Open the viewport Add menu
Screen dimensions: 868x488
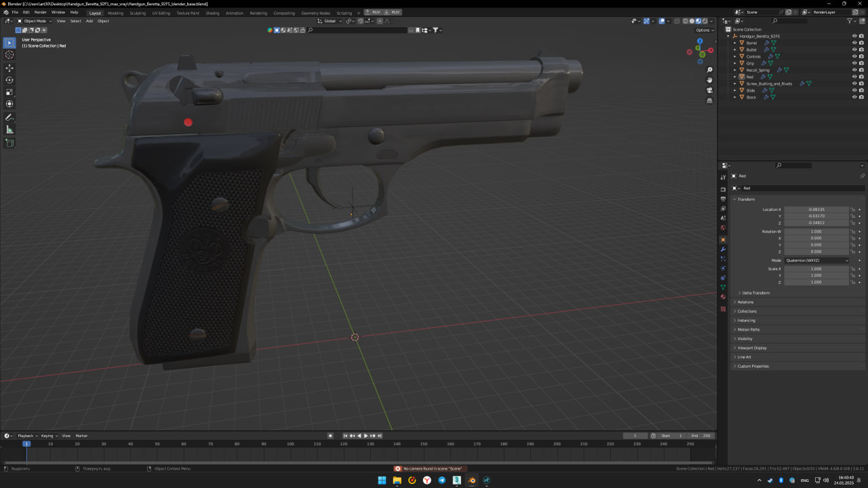pos(89,21)
